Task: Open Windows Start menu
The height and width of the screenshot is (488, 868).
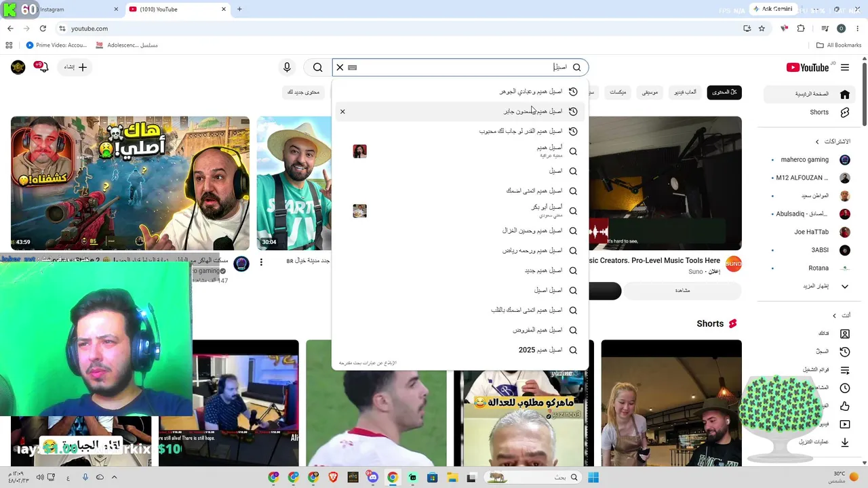Action: click(x=593, y=477)
